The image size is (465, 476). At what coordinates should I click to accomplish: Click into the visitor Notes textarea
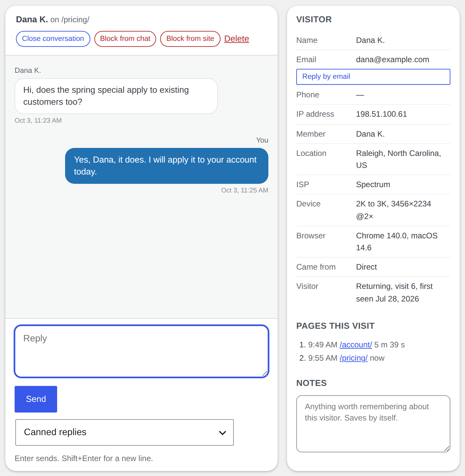[373, 424]
